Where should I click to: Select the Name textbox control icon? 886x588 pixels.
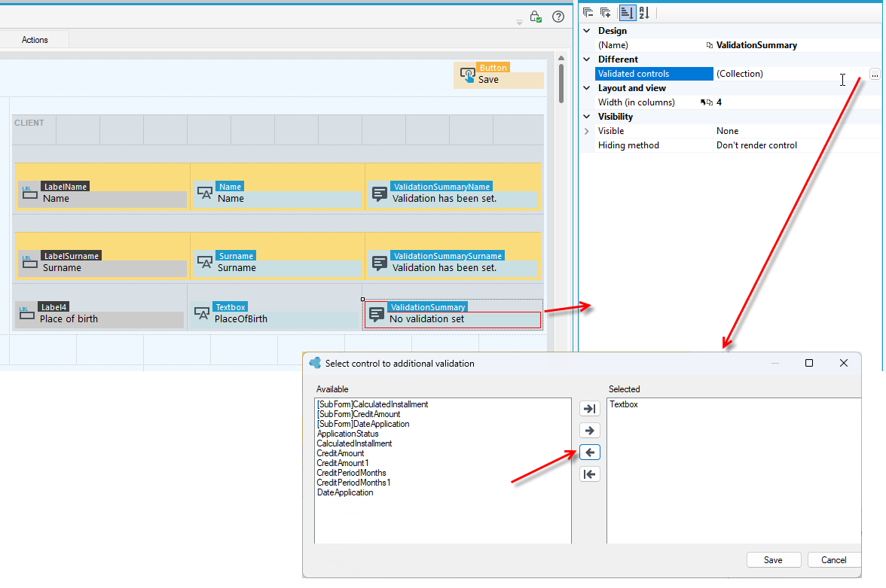[x=205, y=193]
